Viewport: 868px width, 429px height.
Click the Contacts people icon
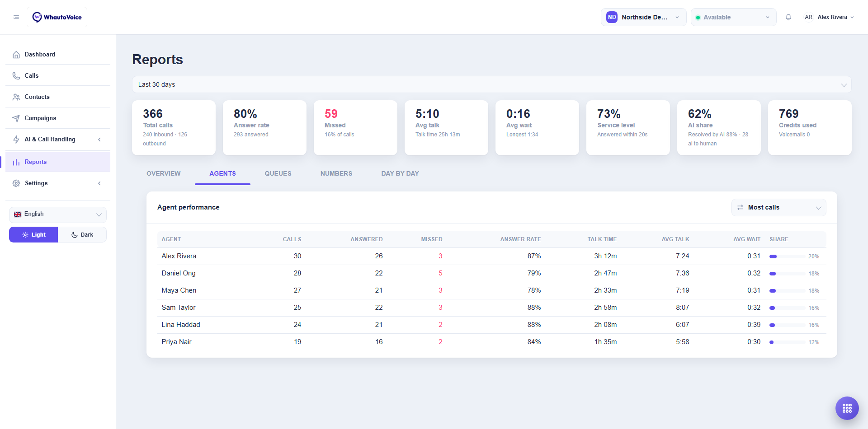[16, 97]
